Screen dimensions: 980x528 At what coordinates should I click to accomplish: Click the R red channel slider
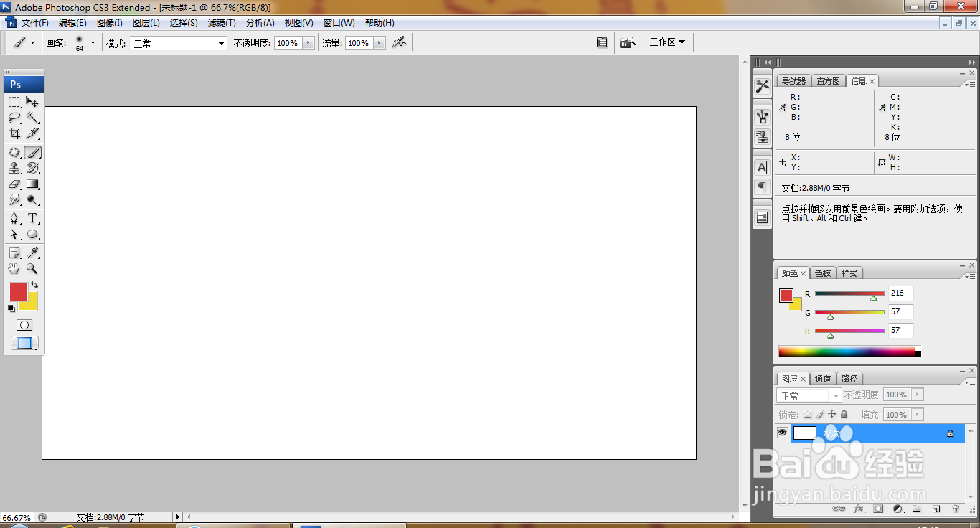[x=849, y=294]
